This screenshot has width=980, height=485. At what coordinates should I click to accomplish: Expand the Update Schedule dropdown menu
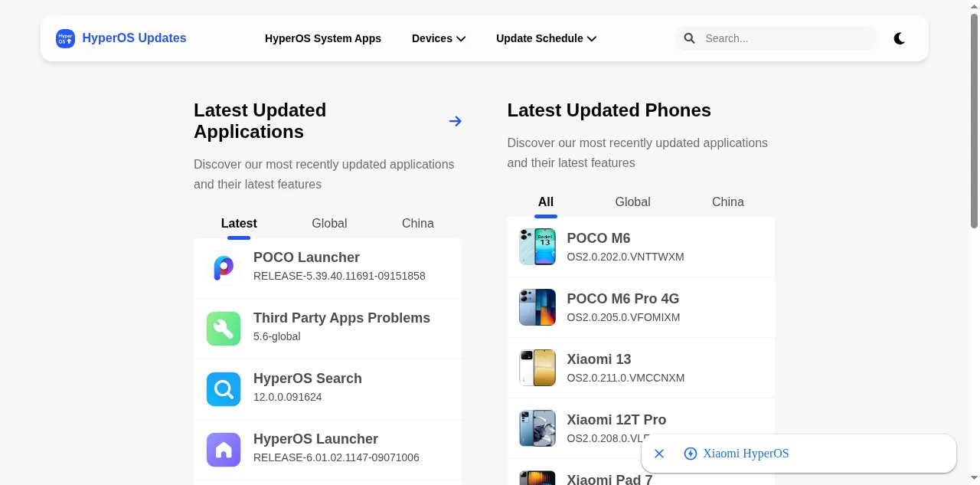pyautogui.click(x=546, y=38)
